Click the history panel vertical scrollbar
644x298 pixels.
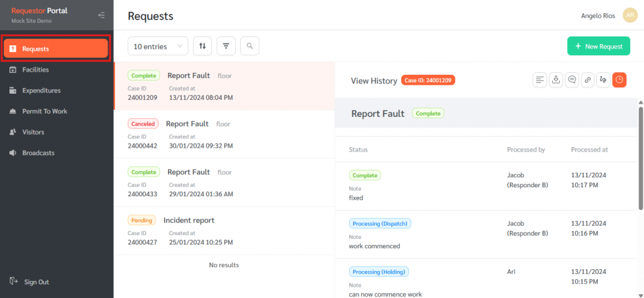[x=640, y=157]
